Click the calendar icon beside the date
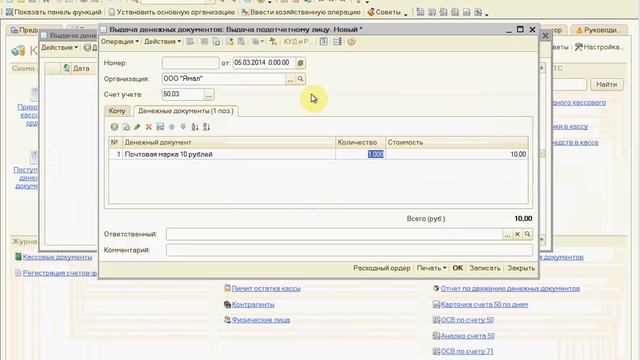The image size is (640, 360). click(x=300, y=63)
